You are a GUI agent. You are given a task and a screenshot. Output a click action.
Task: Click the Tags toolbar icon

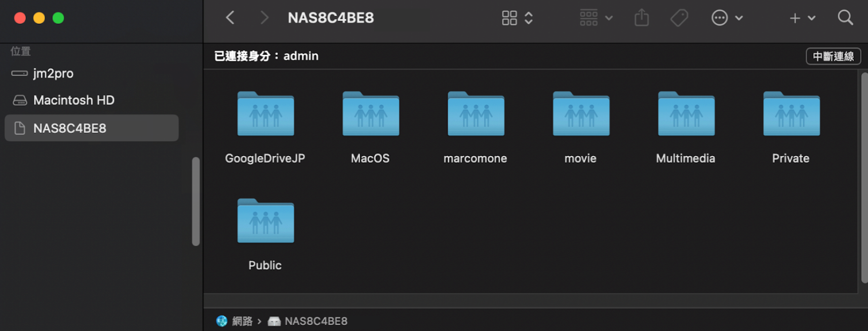(679, 18)
